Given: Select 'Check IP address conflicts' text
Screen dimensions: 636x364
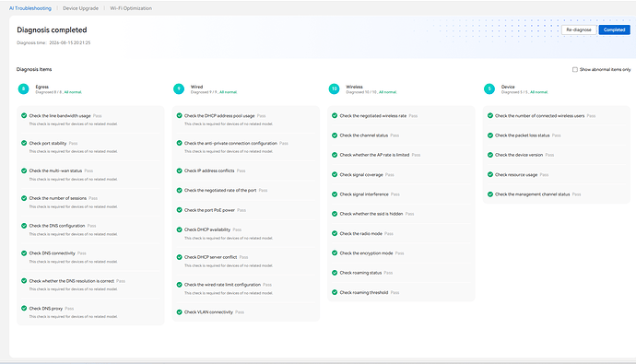Looking at the screenshot, I should click(209, 170).
